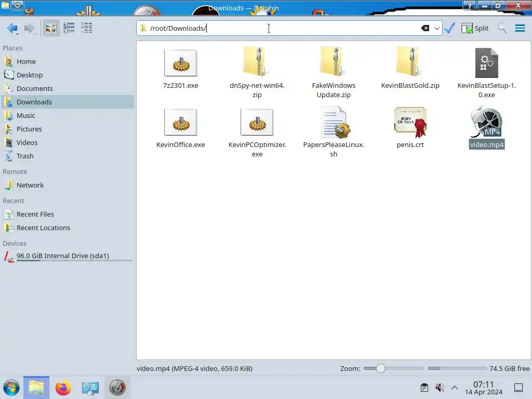Select the dnSpy-net-win64.zip archive

tap(257, 62)
